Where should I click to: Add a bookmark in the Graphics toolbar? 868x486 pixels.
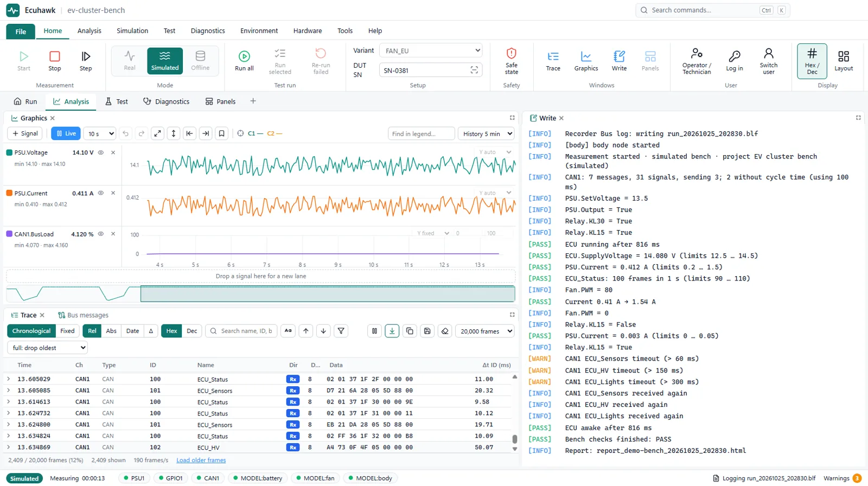221,133
